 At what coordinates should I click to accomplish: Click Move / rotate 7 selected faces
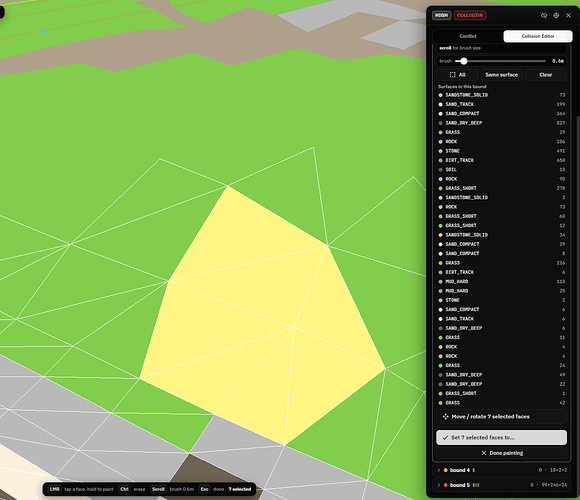(501, 417)
